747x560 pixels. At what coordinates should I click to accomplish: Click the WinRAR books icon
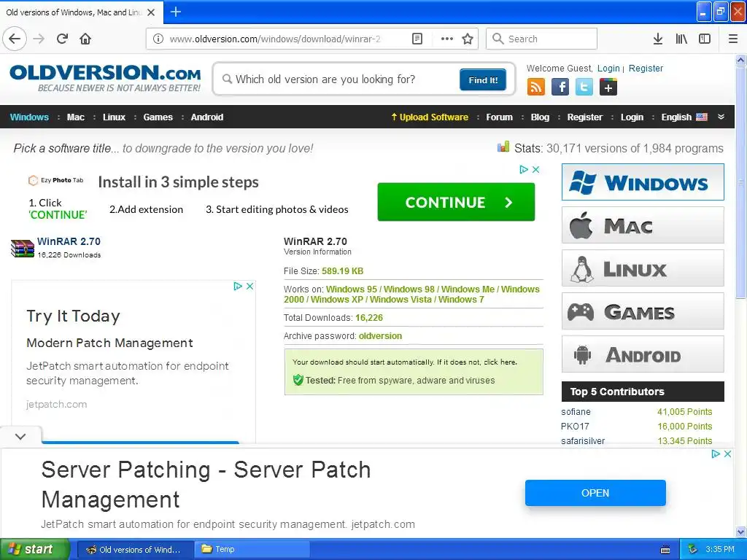tap(23, 248)
